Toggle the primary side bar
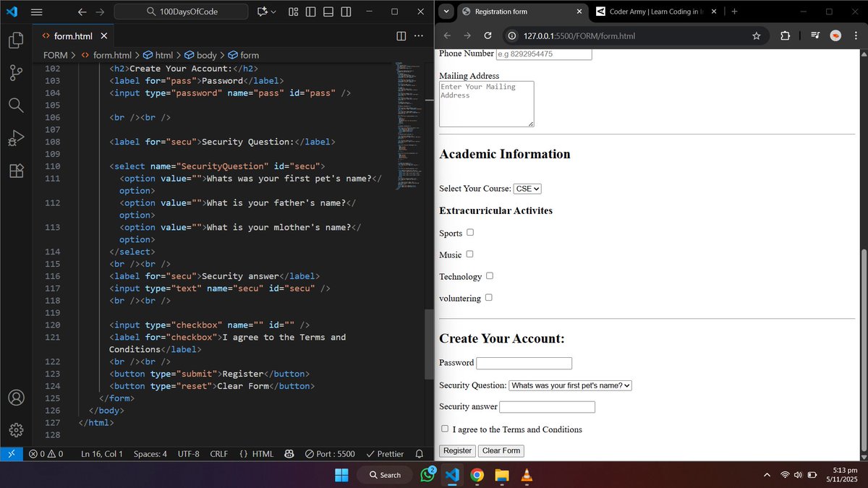The width and height of the screenshot is (868, 488). (x=310, y=12)
